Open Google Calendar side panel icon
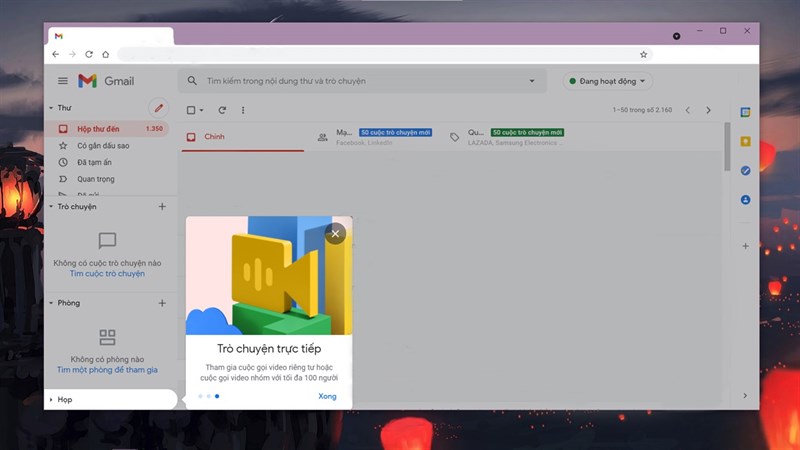 (745, 112)
